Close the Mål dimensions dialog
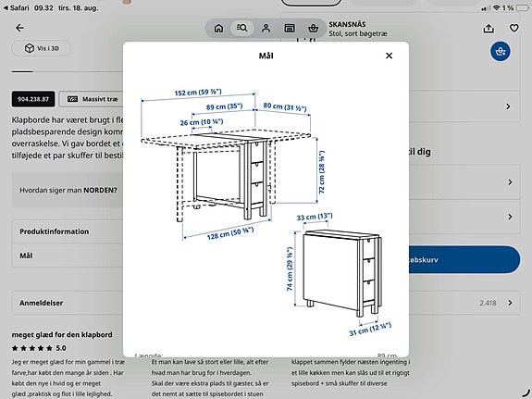Viewport: 532px width, 399px height. [x=389, y=56]
